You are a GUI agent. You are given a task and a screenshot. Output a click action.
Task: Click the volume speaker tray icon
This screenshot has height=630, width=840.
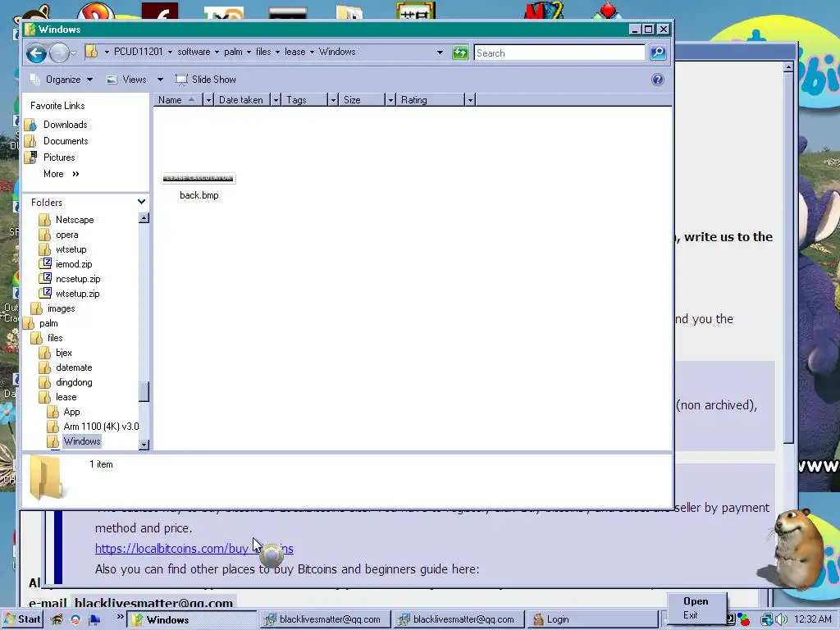pos(782,619)
